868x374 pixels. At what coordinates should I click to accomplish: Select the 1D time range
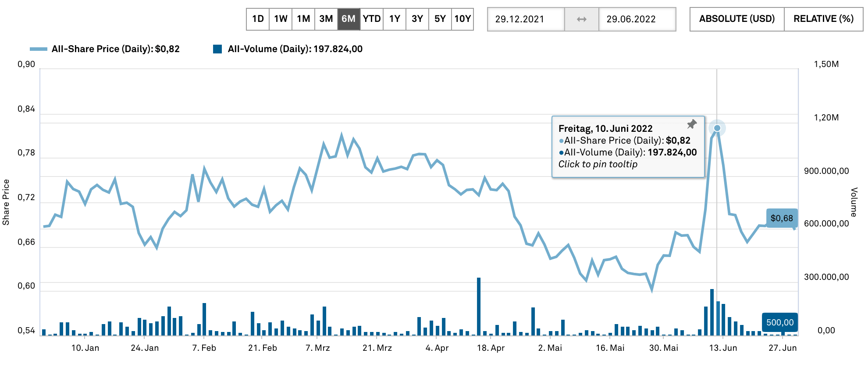pos(258,19)
